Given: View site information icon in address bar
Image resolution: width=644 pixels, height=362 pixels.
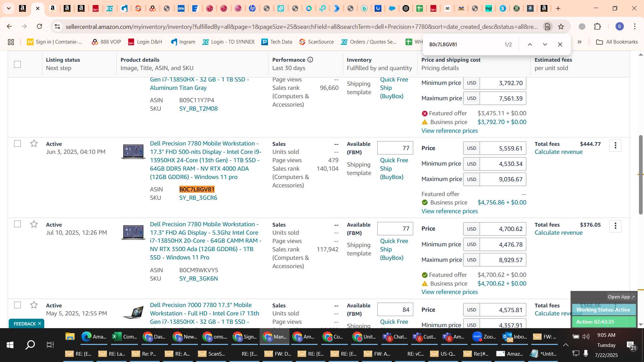Looking at the screenshot, I should 57,26.
